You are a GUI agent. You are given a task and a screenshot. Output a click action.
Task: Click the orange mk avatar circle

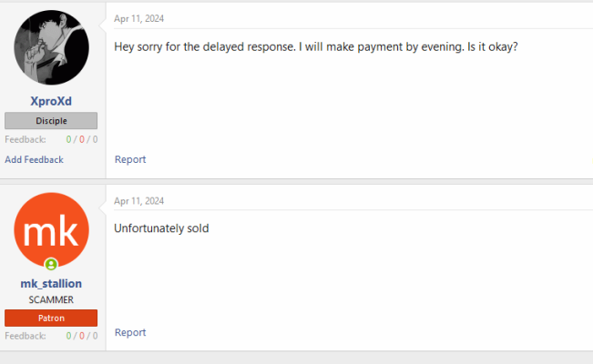(51, 230)
